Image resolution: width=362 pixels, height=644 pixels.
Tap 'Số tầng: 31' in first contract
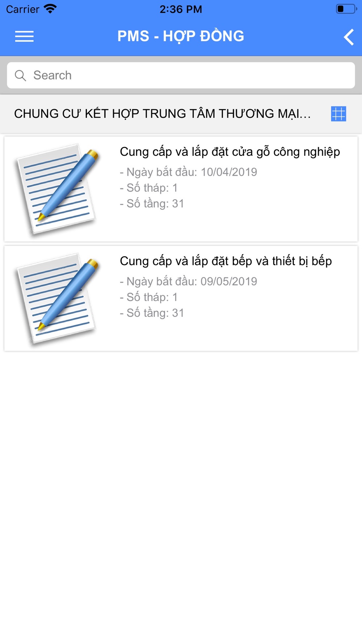[x=152, y=204]
